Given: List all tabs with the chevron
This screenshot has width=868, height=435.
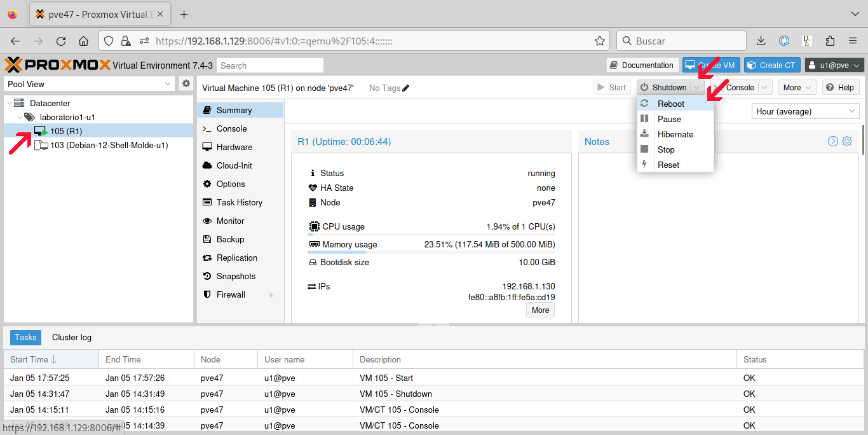Looking at the screenshot, I should point(855,14).
